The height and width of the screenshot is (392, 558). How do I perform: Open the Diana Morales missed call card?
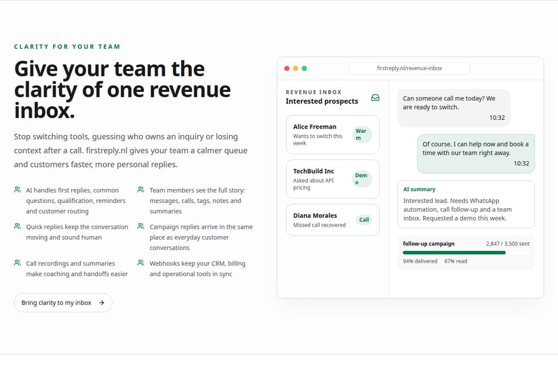point(333,220)
